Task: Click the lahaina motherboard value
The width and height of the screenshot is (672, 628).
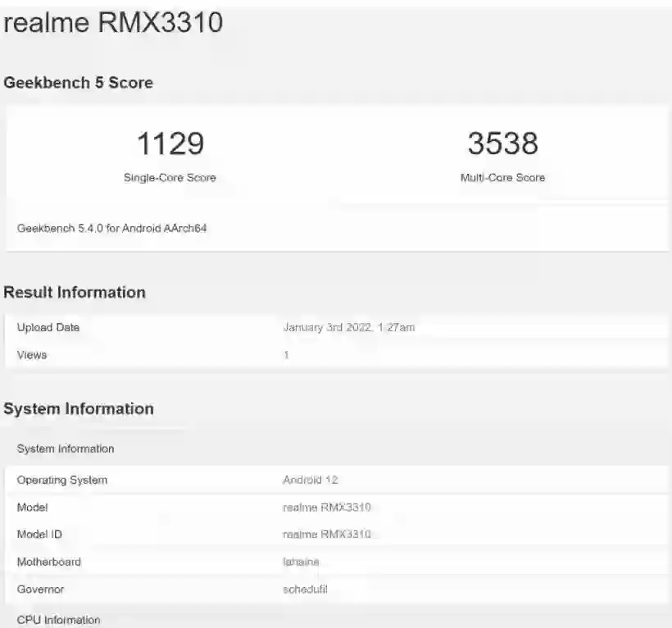Action: (x=302, y=562)
